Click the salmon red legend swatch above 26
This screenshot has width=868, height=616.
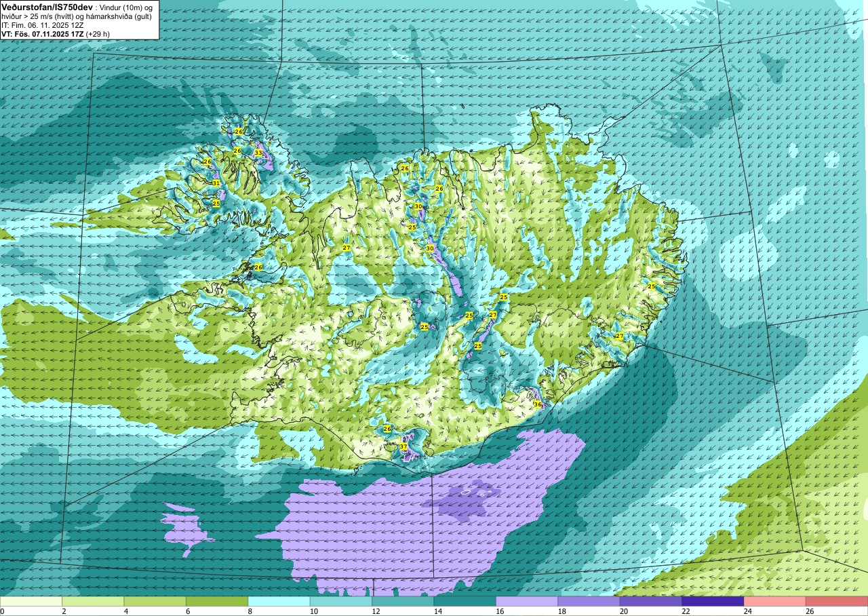pyautogui.click(x=837, y=601)
